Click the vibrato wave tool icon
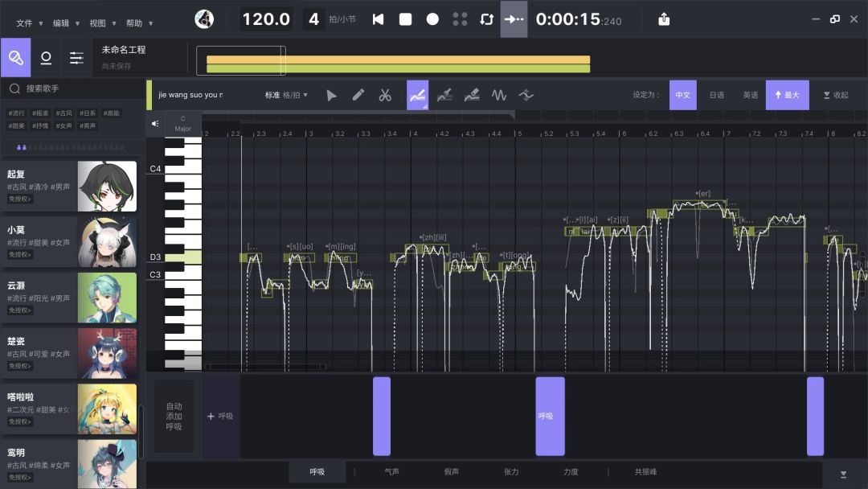Image resolution: width=868 pixels, height=489 pixels. click(x=499, y=95)
